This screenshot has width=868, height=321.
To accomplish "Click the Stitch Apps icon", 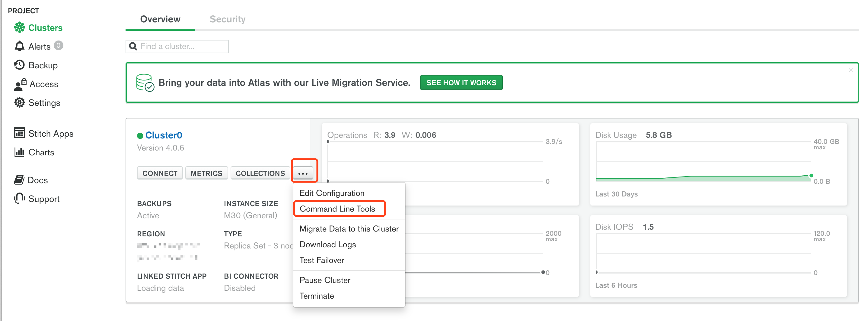I will [x=19, y=133].
